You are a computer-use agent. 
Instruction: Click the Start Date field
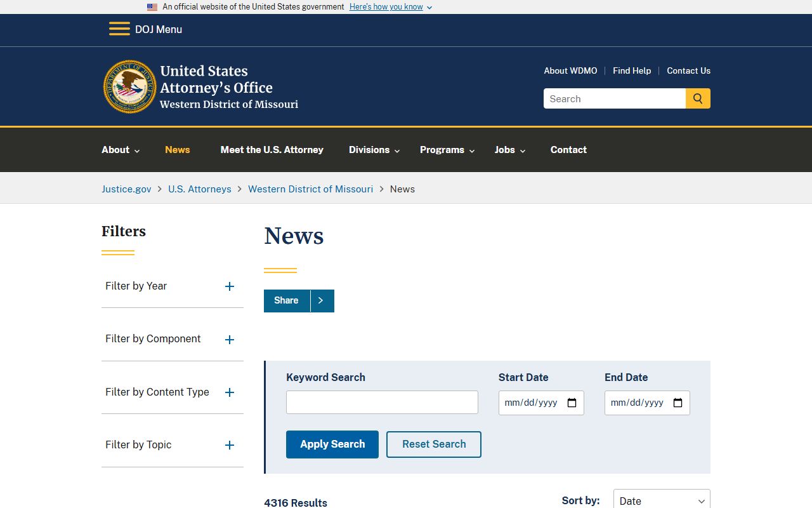541,403
